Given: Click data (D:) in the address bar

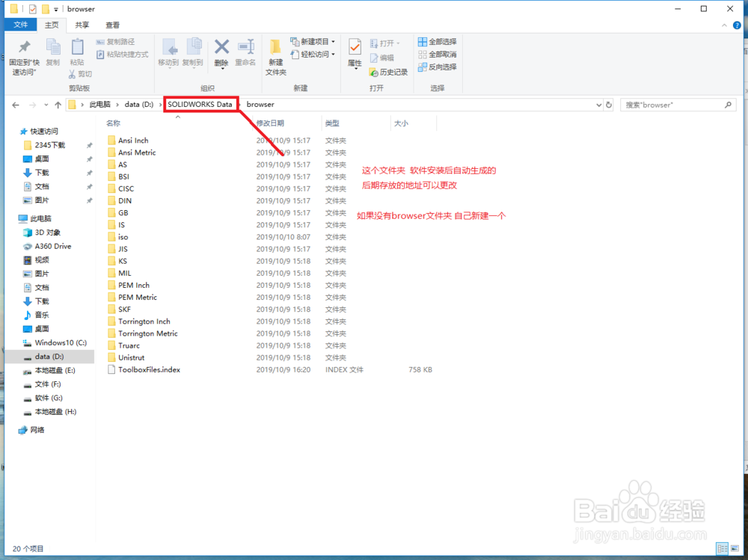Looking at the screenshot, I should click(139, 105).
